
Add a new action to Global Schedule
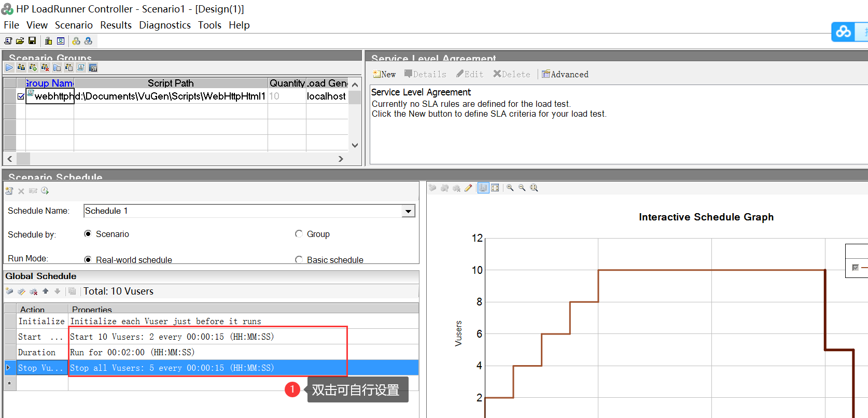coord(9,291)
